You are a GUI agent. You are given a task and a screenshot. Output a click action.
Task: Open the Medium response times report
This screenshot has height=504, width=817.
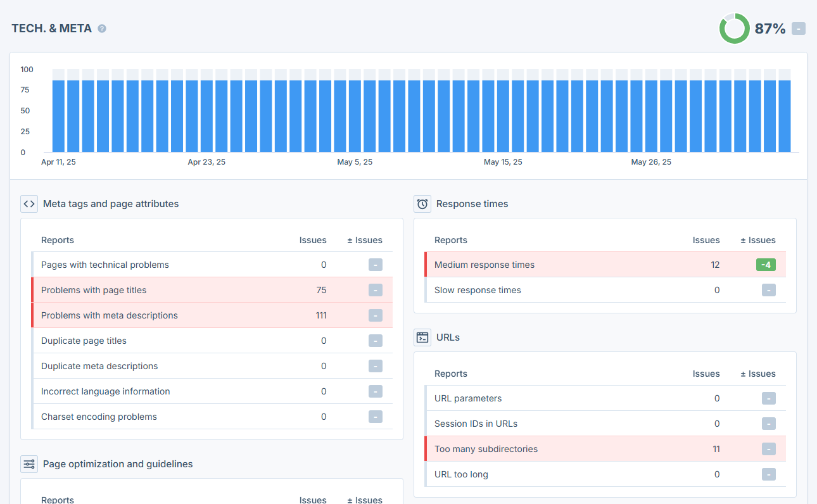click(x=484, y=265)
